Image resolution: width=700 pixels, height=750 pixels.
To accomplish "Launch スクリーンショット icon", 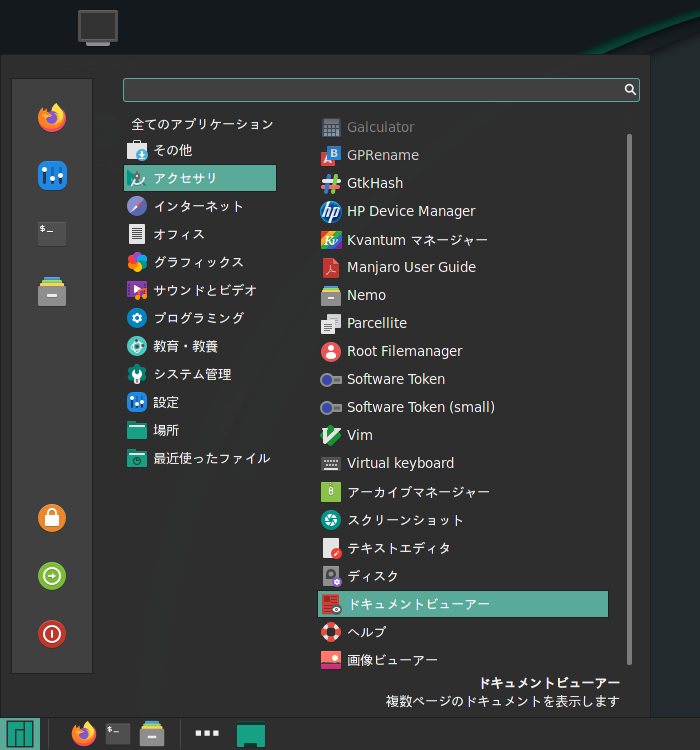I will pos(331,520).
